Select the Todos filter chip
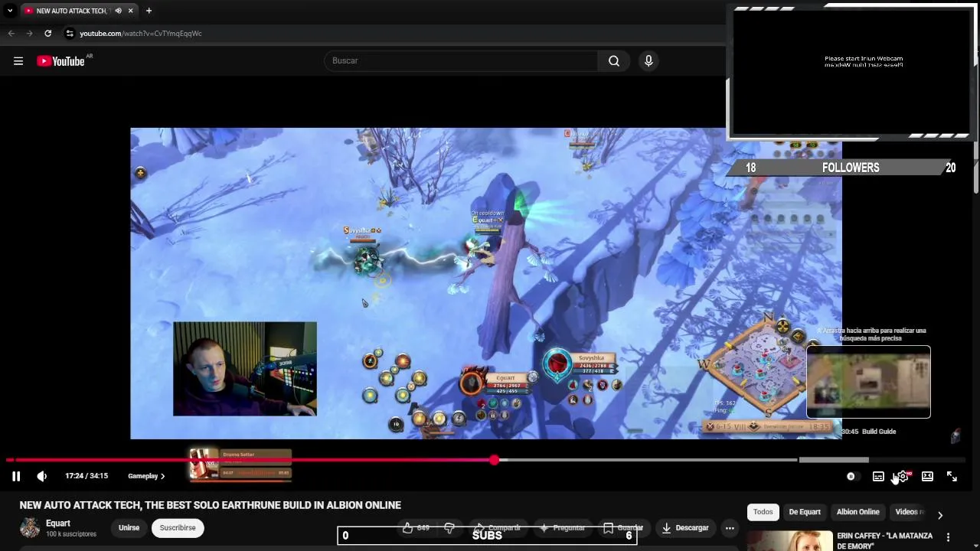 tap(763, 512)
